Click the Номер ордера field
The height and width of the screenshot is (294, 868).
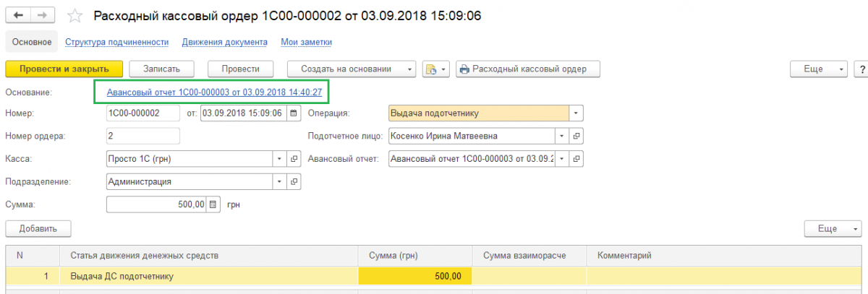pos(142,136)
